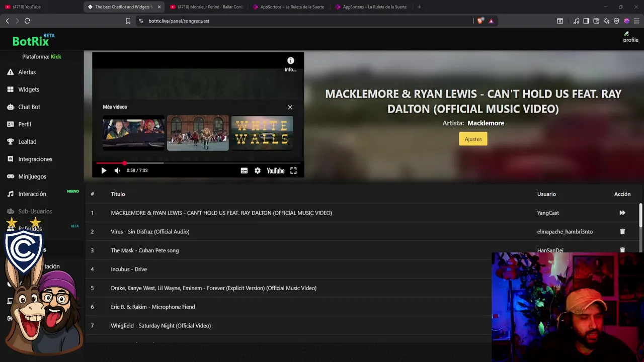Open the profile link at top right
644x362 pixels.
click(630, 37)
